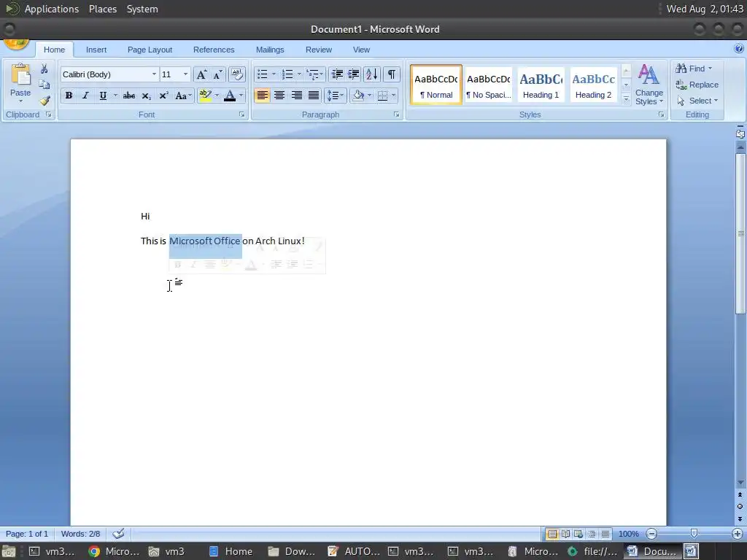Click the Find button
Viewport: 747px width, 560px height.
tap(694, 69)
